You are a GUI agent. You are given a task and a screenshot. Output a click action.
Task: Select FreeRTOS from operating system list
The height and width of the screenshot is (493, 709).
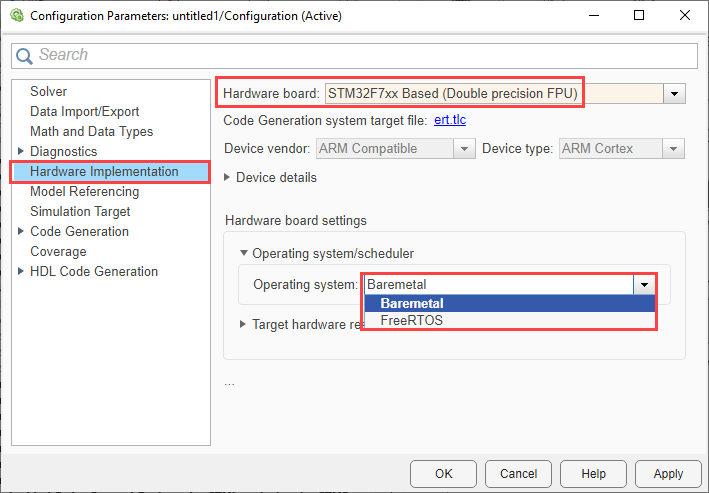[412, 320]
